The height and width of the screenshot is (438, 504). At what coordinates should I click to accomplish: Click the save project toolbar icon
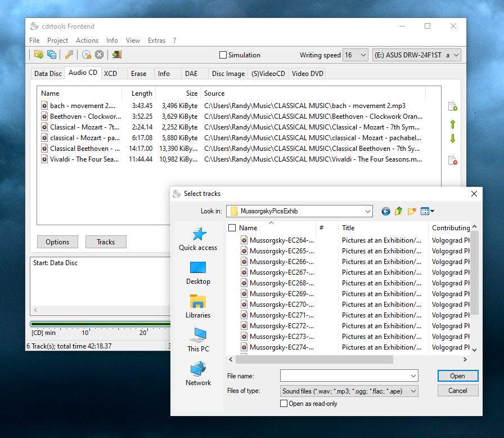[51, 55]
